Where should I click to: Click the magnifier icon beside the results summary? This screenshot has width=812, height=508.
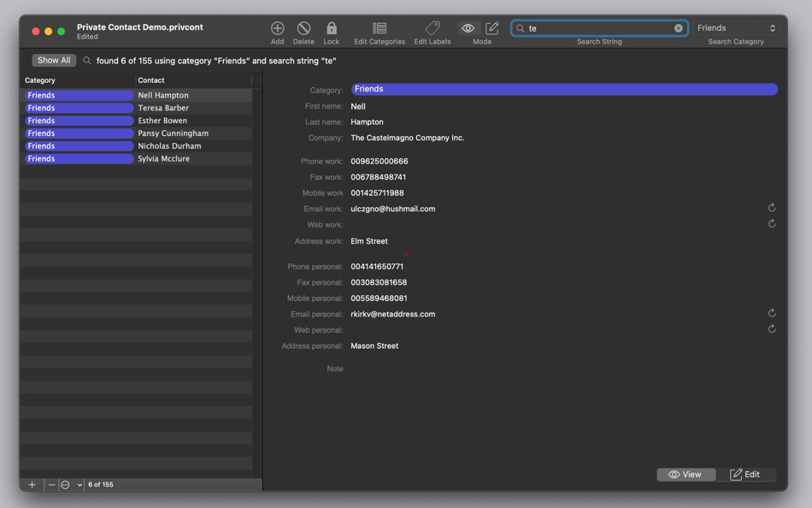tap(87, 61)
